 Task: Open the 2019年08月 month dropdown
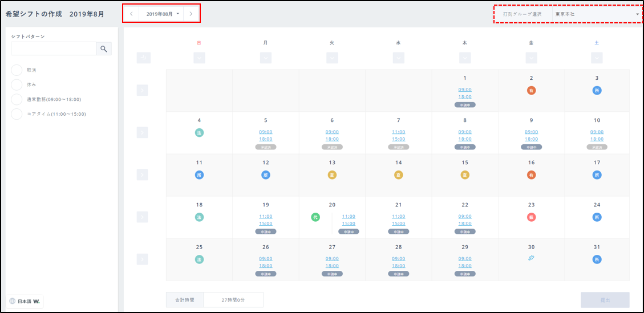pyautogui.click(x=161, y=13)
